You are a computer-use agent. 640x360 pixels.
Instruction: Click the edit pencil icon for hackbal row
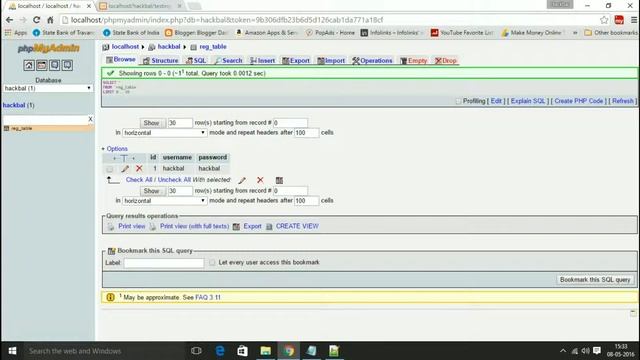click(x=125, y=169)
